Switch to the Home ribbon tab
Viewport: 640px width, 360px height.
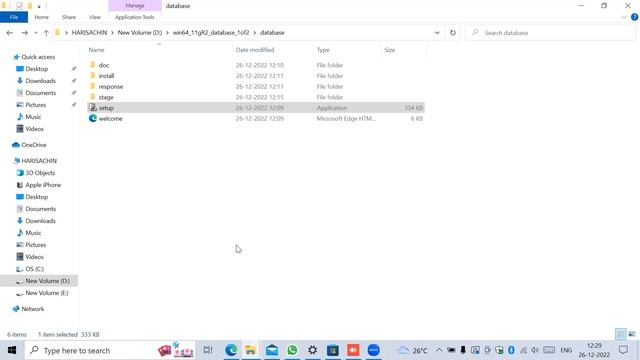[41, 17]
